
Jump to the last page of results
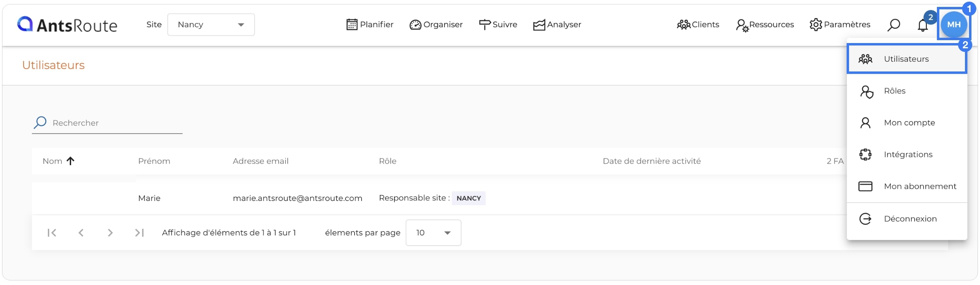click(139, 233)
